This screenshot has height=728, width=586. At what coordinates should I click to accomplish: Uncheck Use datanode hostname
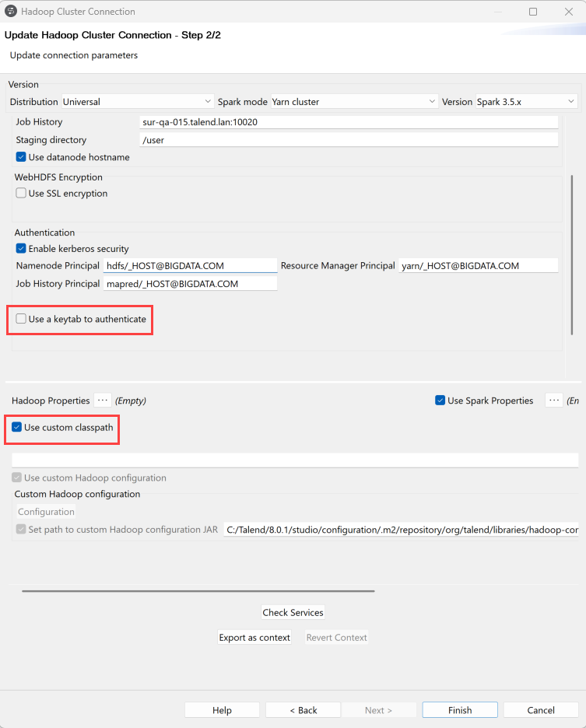19,156
